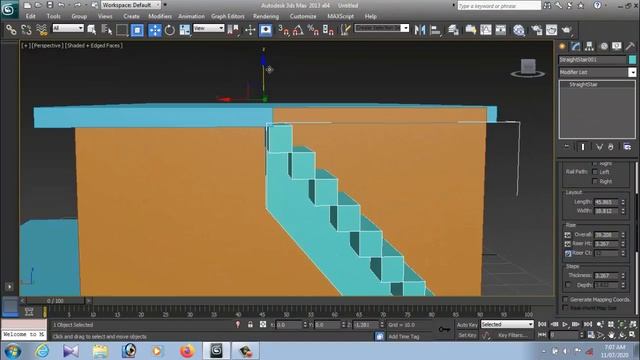Open Firefox from the Windows taskbar

point(187,351)
